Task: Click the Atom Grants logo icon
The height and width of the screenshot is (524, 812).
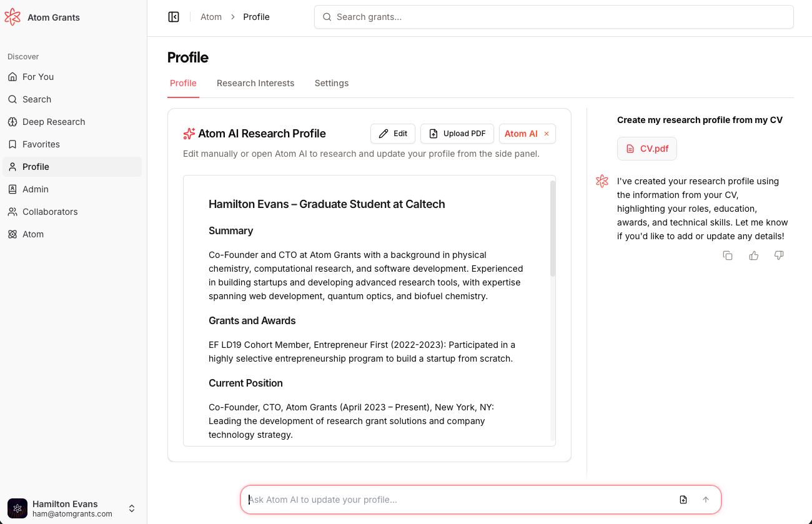Action: click(x=12, y=17)
